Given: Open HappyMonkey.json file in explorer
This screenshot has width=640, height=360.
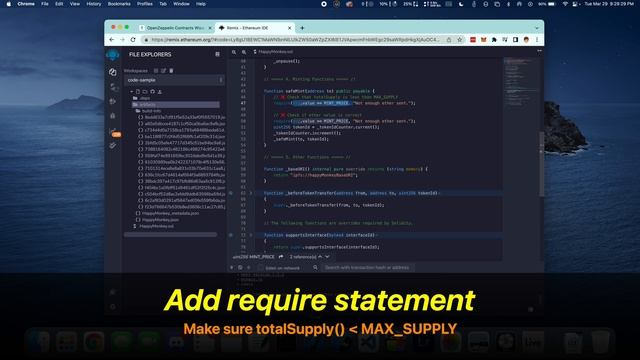Looking at the screenshot, I should [157, 220].
